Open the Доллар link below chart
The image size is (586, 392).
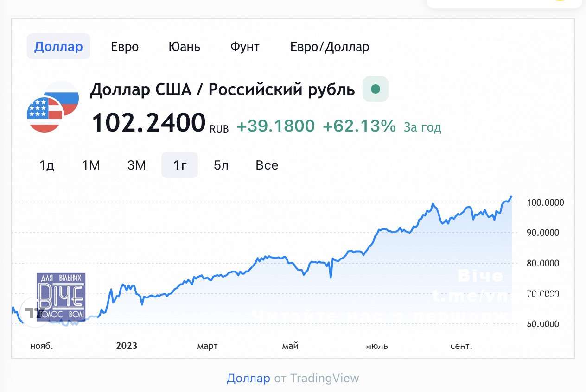coord(248,379)
